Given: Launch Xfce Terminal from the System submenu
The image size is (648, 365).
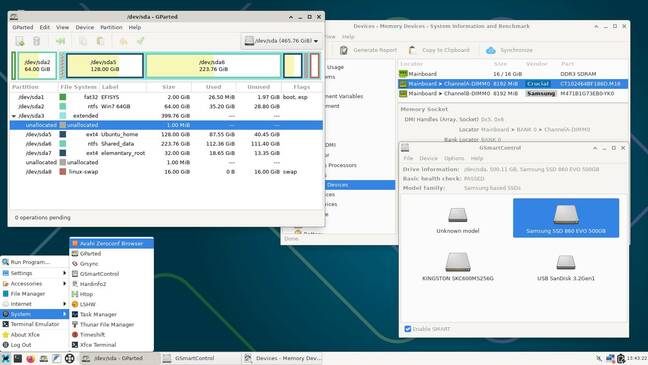Looking at the screenshot, I should [112, 345].
